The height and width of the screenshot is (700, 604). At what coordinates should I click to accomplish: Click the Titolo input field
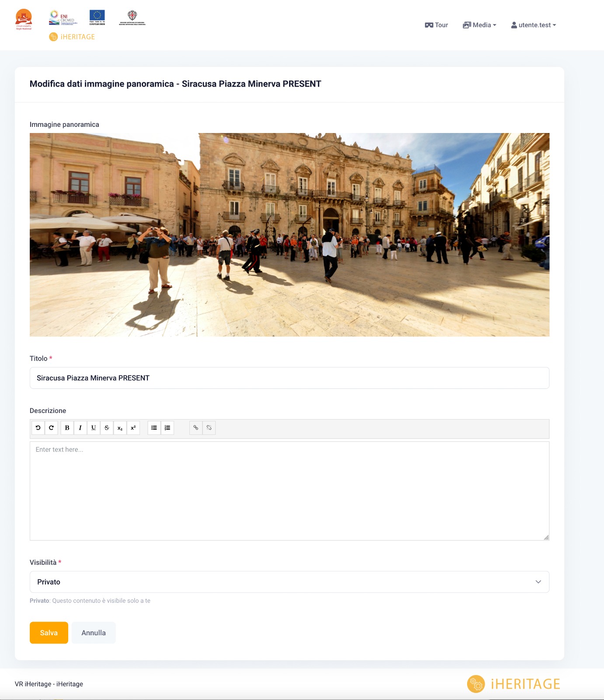[x=290, y=378]
